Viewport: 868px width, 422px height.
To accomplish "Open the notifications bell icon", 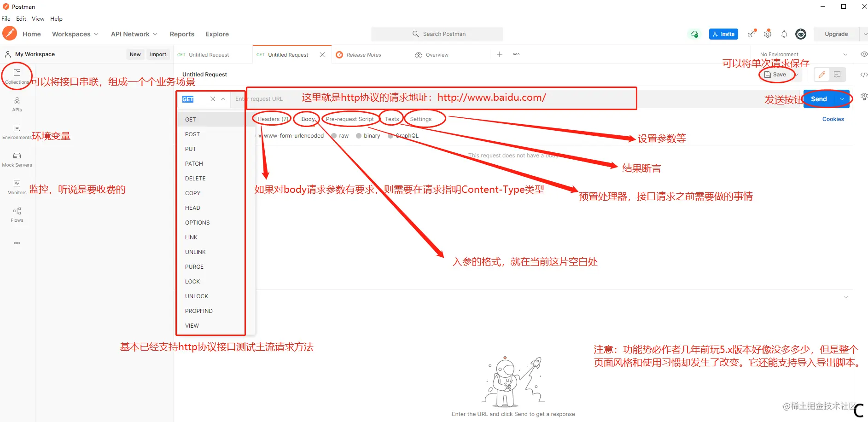I will 784,34.
